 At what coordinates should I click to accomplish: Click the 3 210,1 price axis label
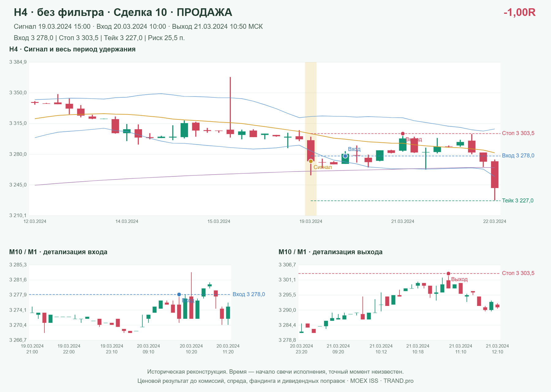pos(18,216)
